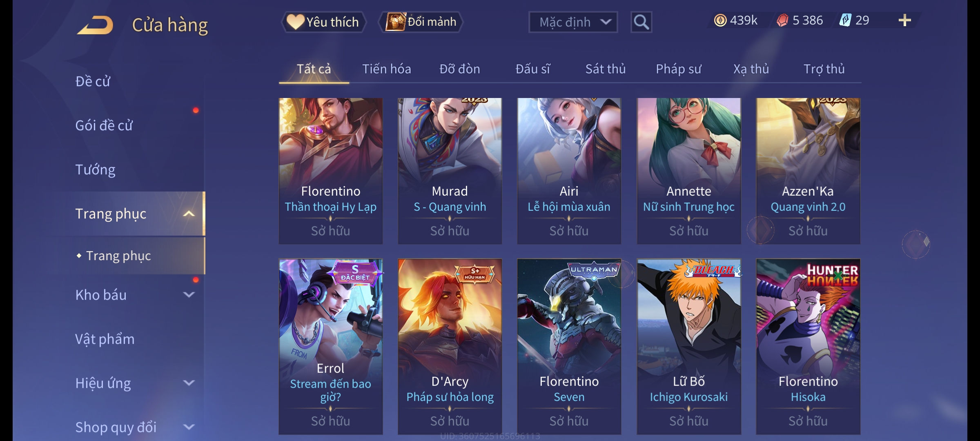The image size is (980, 441).
Task: Tap the back arrow icon
Action: click(95, 25)
